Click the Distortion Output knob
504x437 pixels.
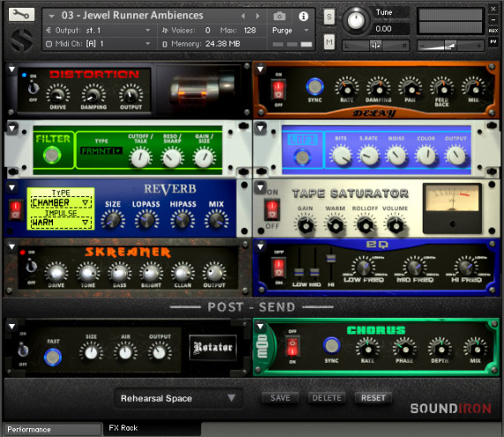(x=131, y=94)
